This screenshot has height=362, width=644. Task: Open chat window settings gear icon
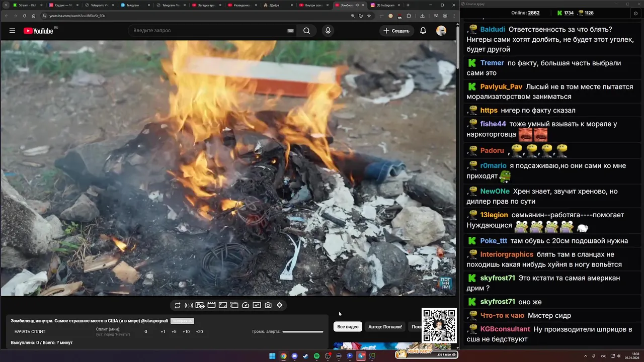[635, 13]
